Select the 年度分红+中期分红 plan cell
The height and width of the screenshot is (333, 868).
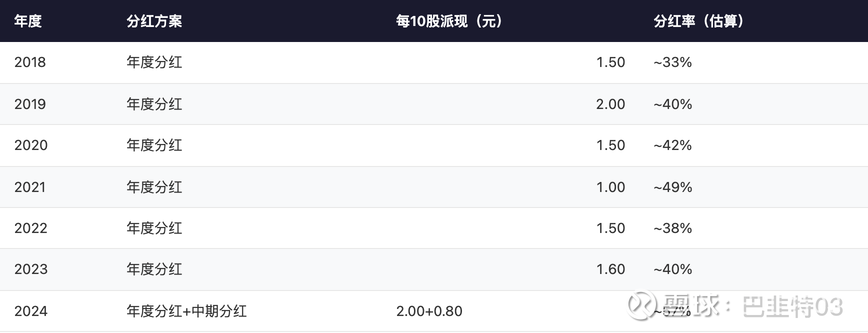(186, 311)
